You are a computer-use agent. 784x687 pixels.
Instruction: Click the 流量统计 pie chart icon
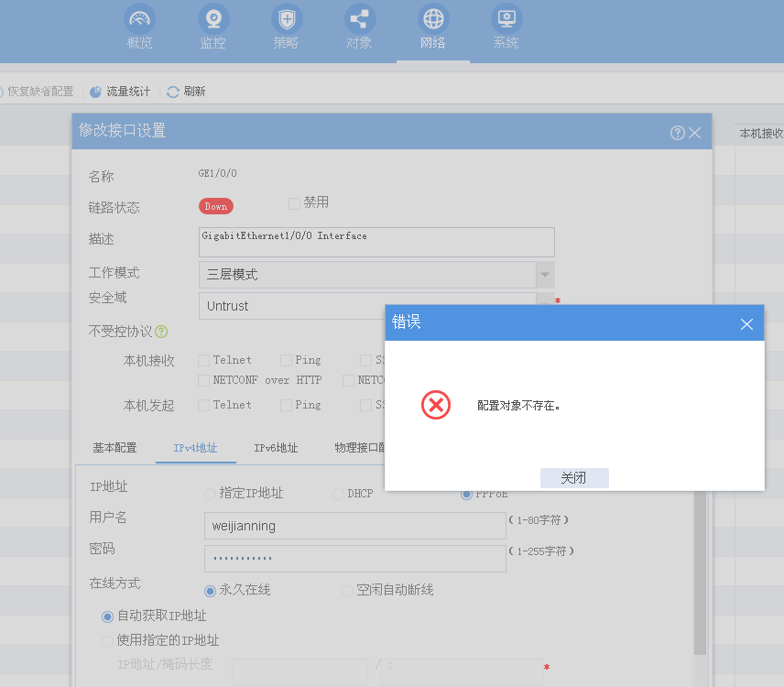click(x=95, y=92)
